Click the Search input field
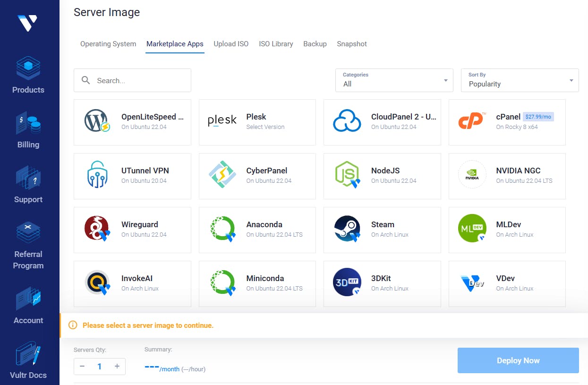The width and height of the screenshot is (588, 385). (x=132, y=80)
